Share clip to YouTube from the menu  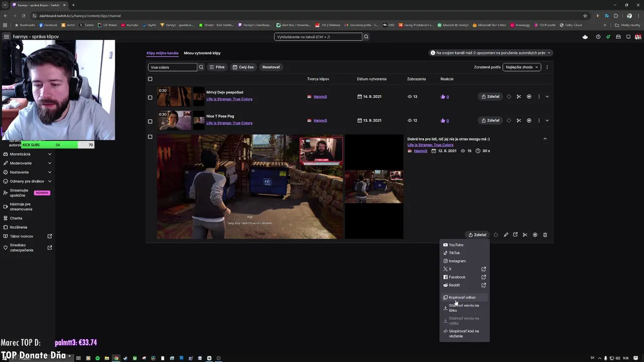tap(464, 245)
